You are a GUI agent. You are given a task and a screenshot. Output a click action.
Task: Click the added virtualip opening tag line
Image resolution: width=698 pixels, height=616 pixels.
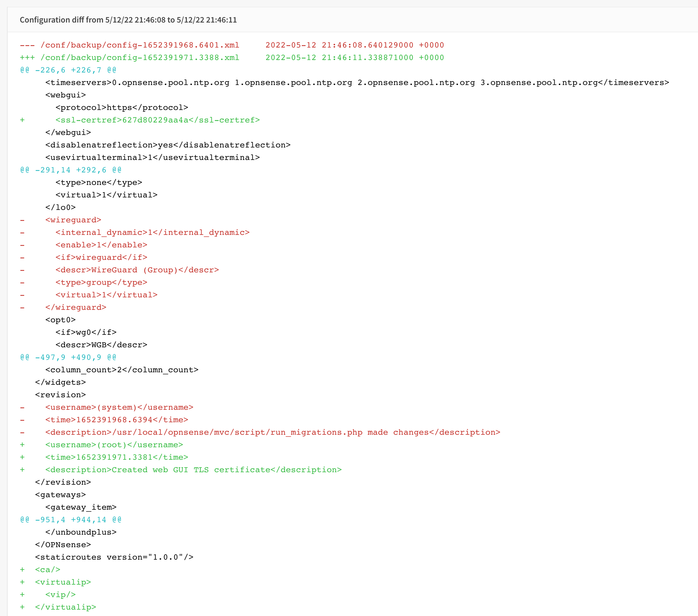[x=63, y=582]
